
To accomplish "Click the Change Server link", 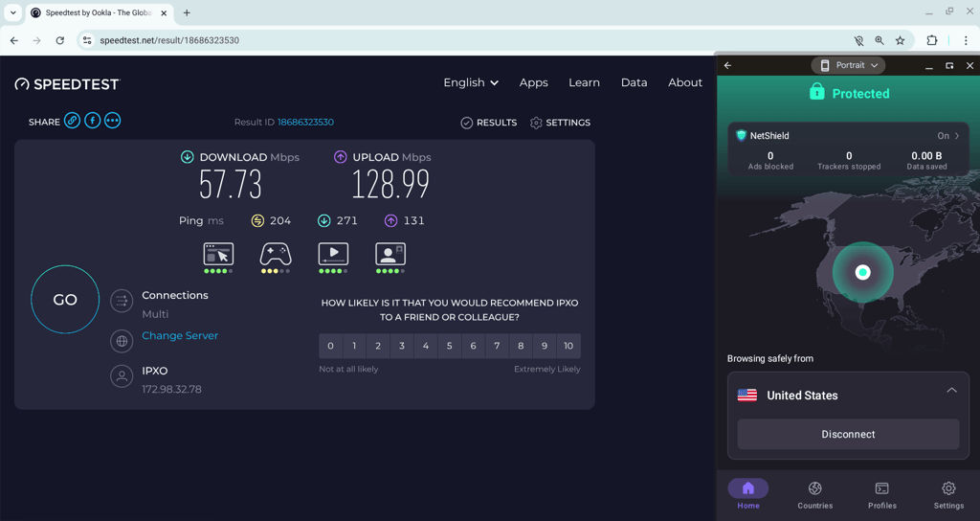I will pyautogui.click(x=180, y=336).
